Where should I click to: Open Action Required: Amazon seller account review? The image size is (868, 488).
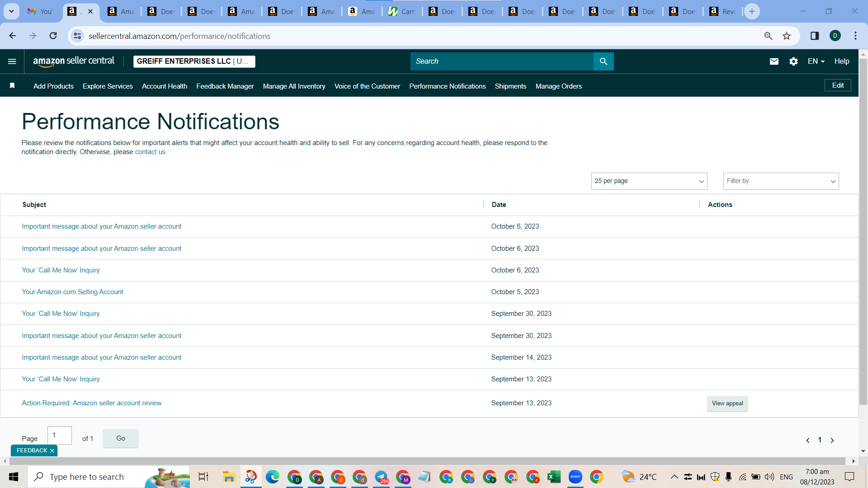tap(92, 403)
